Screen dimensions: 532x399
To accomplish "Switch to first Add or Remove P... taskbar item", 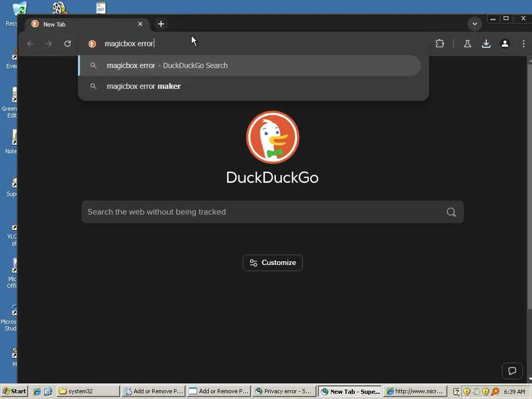I will 153,391.
